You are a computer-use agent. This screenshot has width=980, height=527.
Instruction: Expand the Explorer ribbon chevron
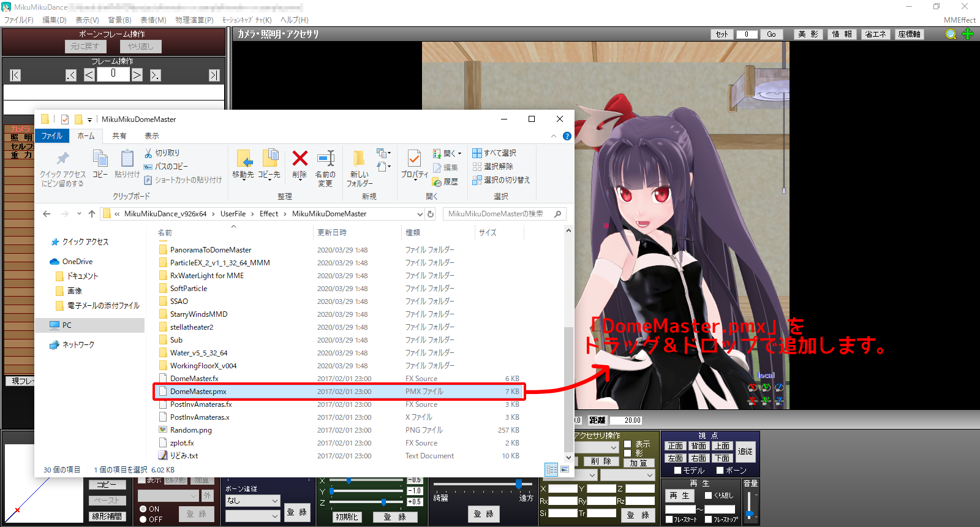click(x=554, y=136)
